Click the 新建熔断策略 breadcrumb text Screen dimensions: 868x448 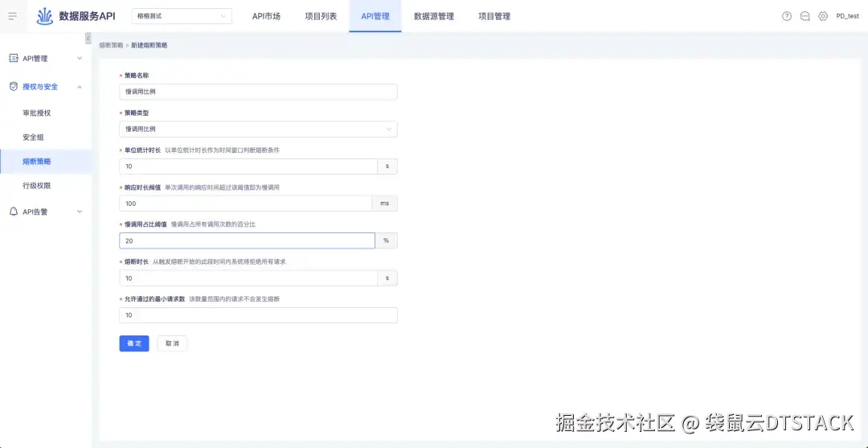point(149,45)
